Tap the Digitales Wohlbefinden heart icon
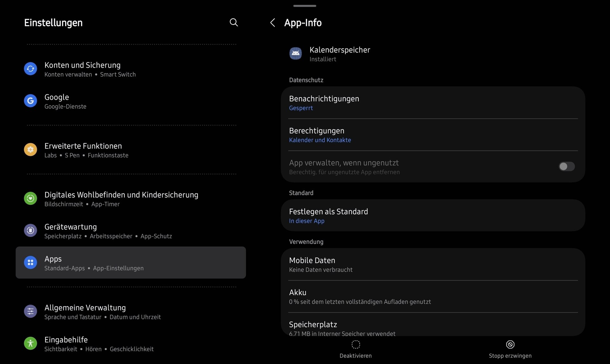The height and width of the screenshot is (364, 610). click(x=30, y=199)
